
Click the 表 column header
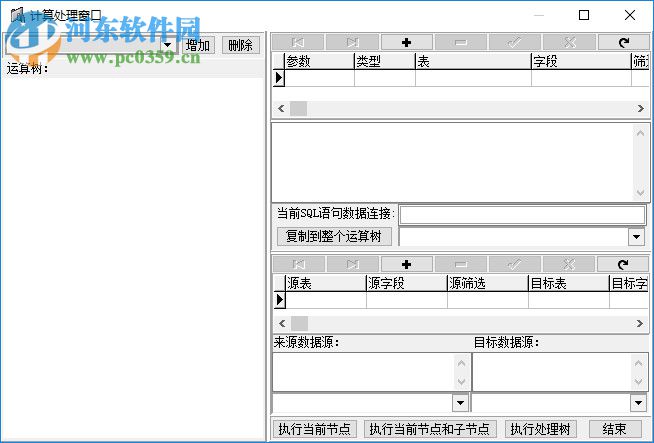coord(473,61)
